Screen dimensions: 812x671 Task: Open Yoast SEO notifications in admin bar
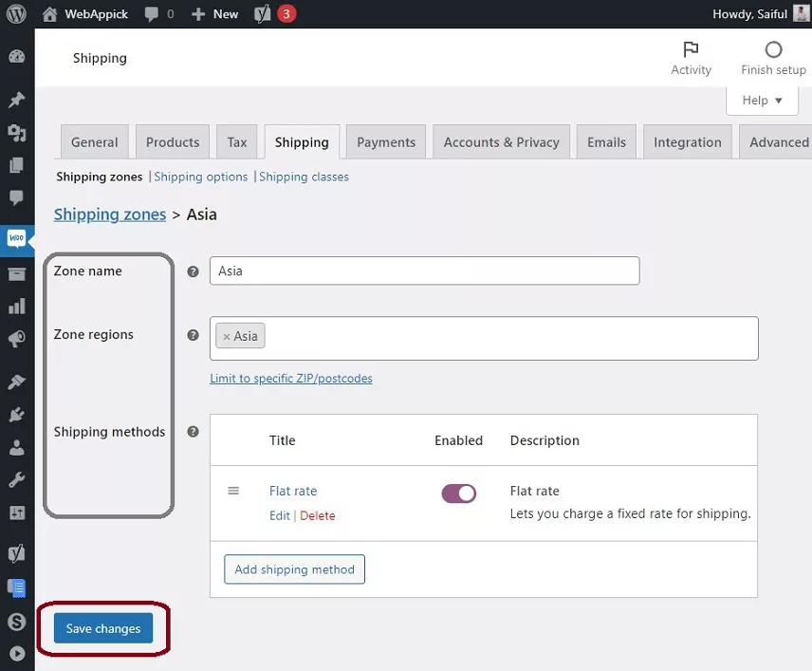[275, 14]
